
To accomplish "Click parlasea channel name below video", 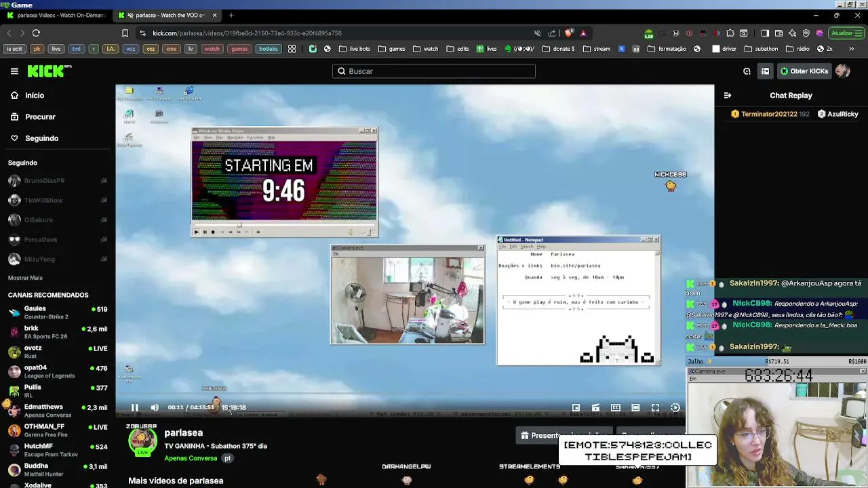I will 184,433.
